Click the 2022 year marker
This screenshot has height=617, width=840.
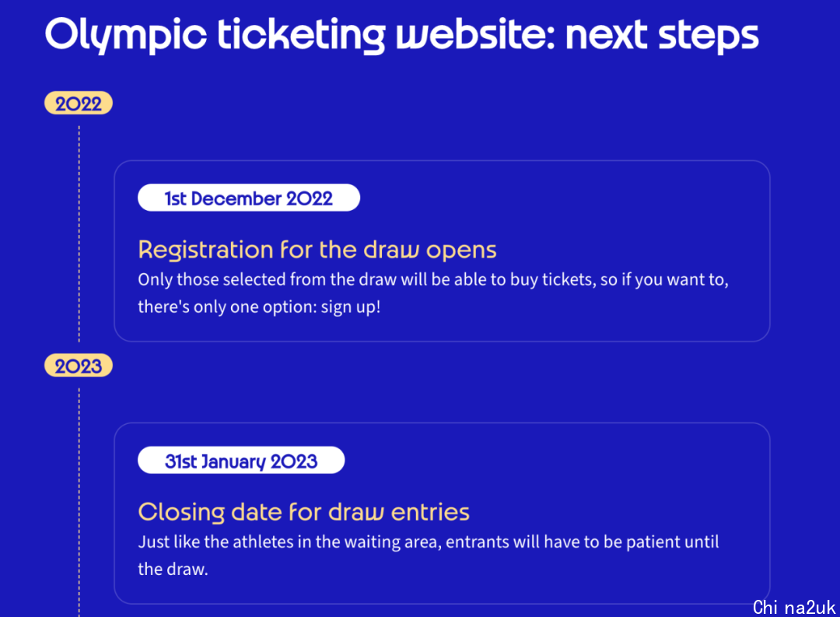coord(79,103)
